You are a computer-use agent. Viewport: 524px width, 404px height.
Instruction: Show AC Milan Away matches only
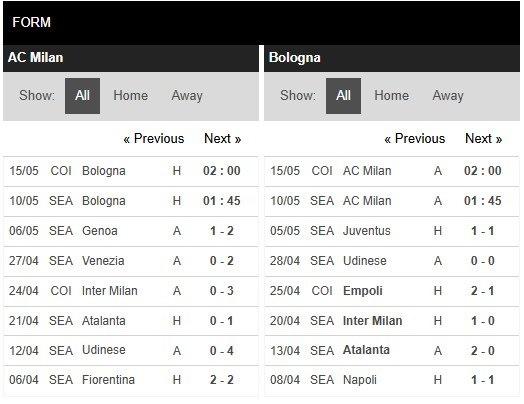coord(187,96)
